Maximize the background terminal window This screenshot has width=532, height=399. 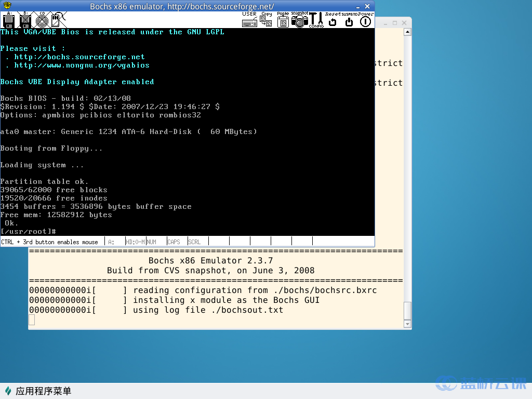tap(395, 23)
